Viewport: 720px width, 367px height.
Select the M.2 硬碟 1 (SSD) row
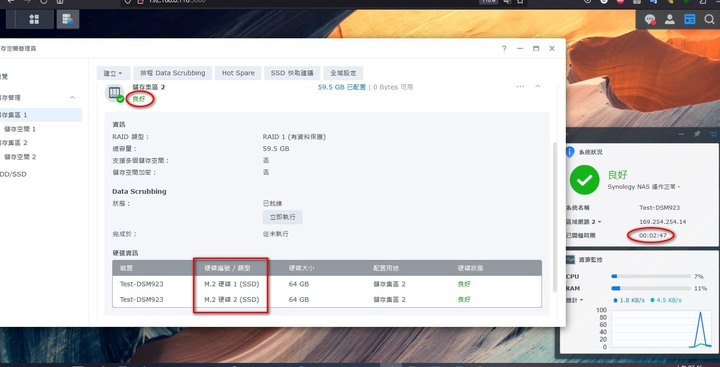[x=327, y=284]
